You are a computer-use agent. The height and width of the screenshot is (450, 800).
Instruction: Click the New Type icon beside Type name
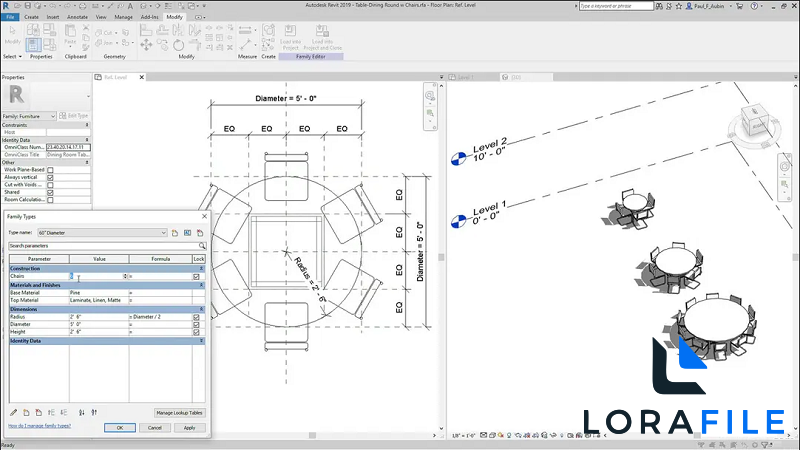(175, 233)
